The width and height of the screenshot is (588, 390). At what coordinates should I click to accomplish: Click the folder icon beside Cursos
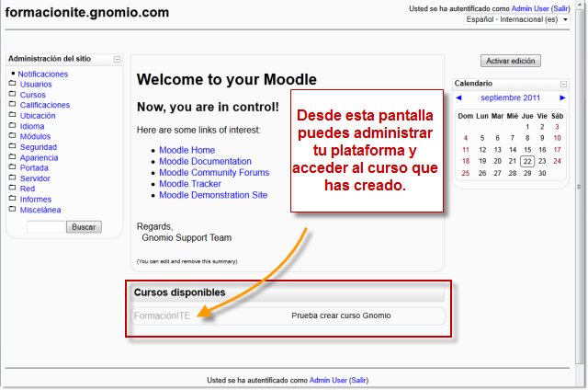[x=12, y=95]
